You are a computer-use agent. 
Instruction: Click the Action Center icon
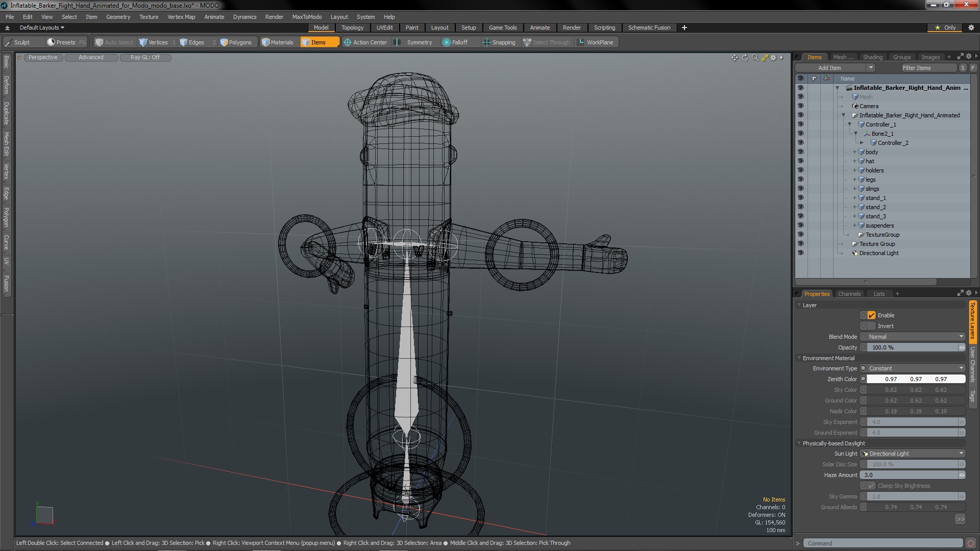coord(348,42)
